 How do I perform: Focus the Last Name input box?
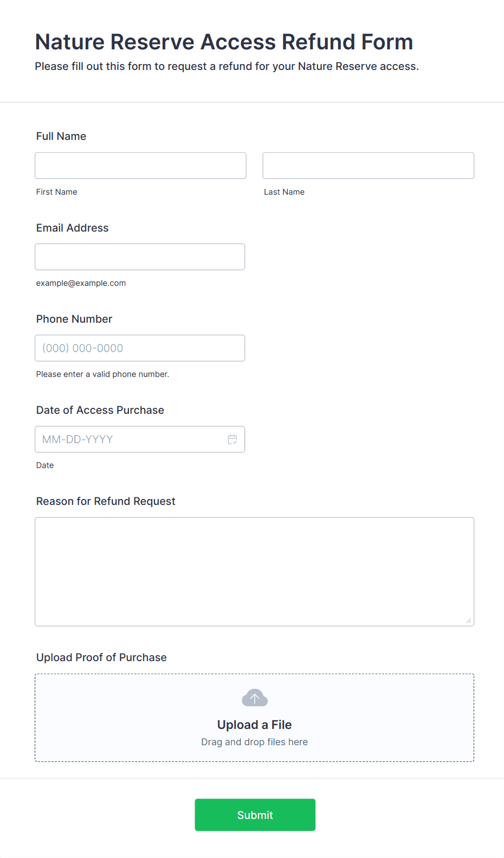click(x=368, y=165)
